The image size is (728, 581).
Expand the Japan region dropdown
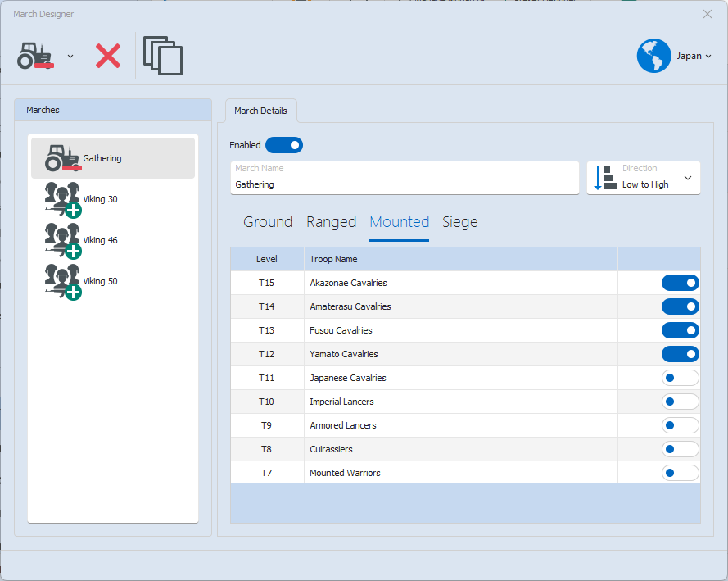click(x=708, y=56)
